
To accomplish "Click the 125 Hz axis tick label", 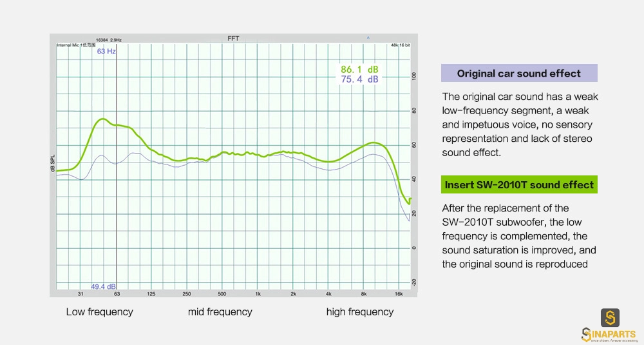I will pyautogui.click(x=151, y=294).
